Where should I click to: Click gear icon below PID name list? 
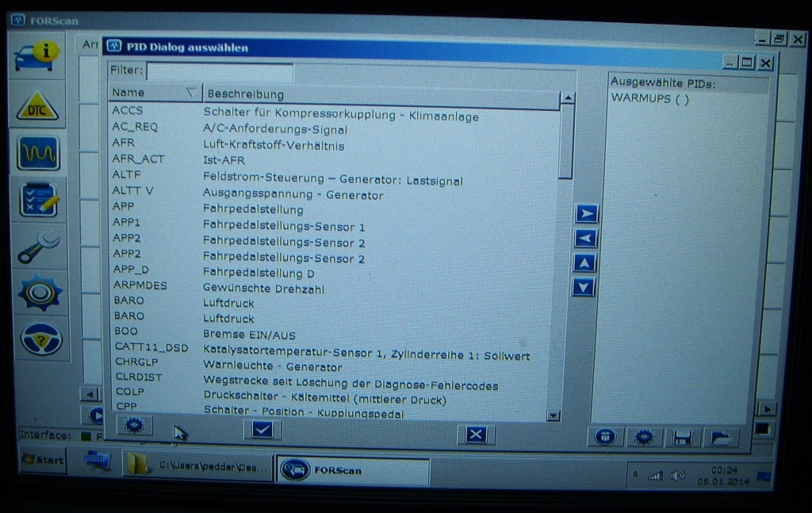click(135, 426)
